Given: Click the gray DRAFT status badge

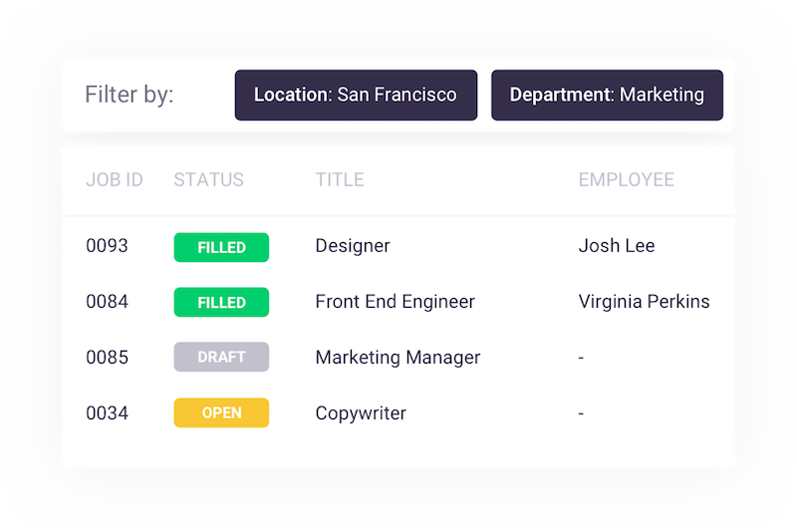Looking at the screenshot, I should point(221,357).
